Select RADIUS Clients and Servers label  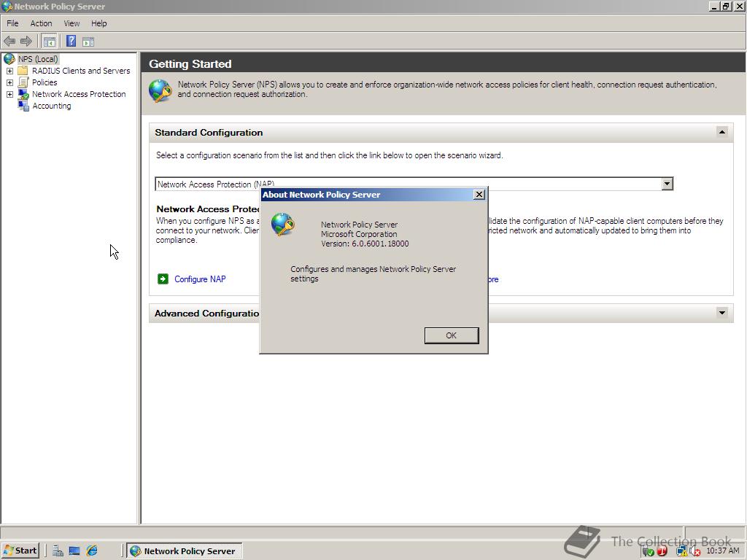[81, 71]
